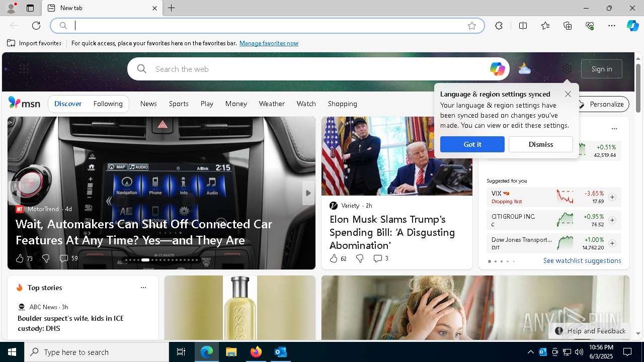Add CITIGROUP INC. to watchlist

612,220
